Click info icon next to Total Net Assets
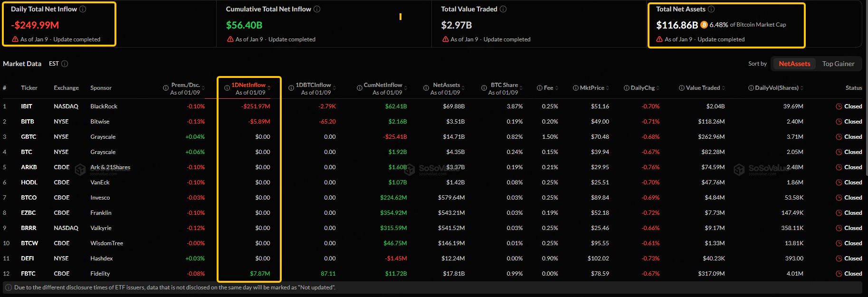The image size is (868, 297). point(711,9)
